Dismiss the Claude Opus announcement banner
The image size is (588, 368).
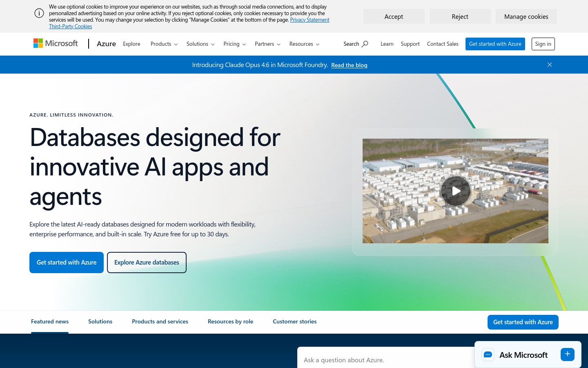tap(550, 65)
